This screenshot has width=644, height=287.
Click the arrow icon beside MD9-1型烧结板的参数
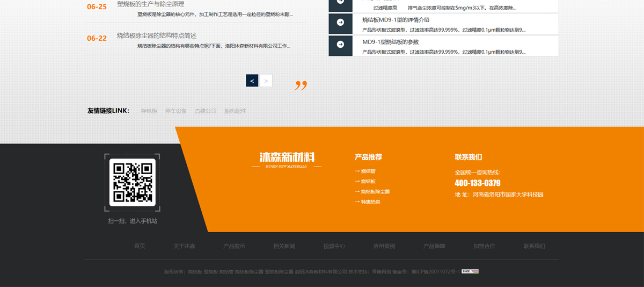point(340,45)
